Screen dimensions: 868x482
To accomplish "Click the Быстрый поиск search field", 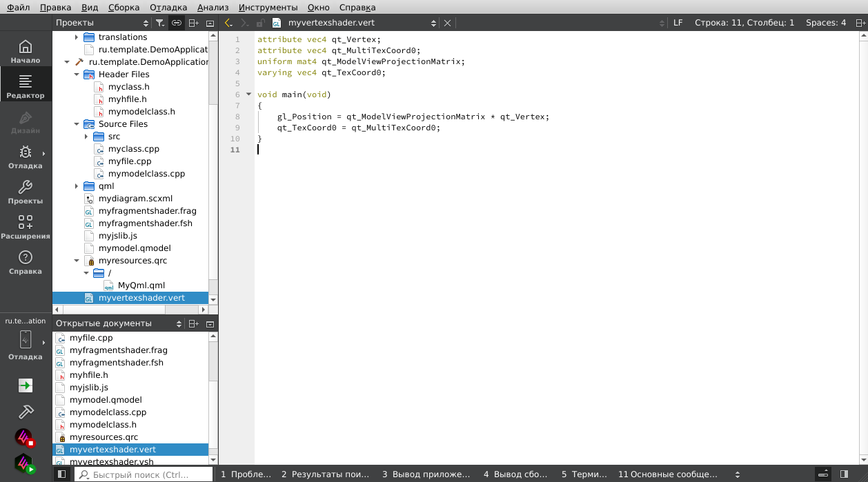I will coord(144,474).
